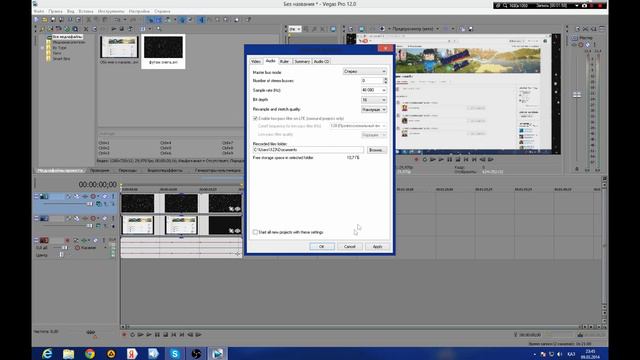The height and width of the screenshot is (360, 640).
Task: Click the Record button in timeline transport
Action: pyautogui.click(x=124, y=335)
